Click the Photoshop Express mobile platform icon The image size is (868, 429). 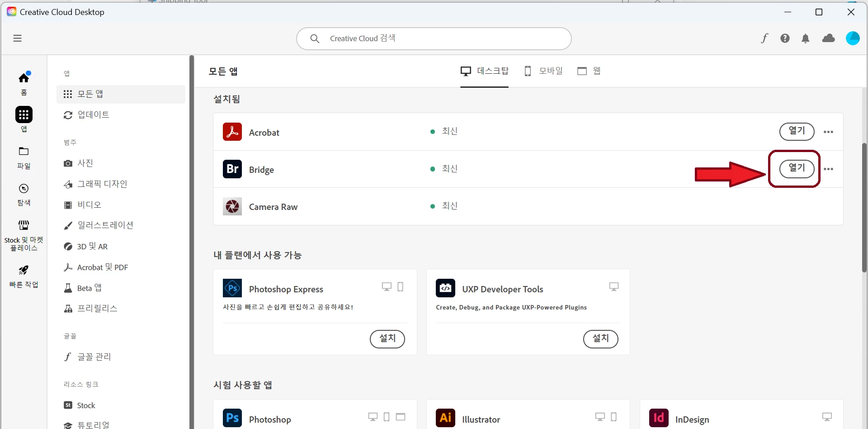click(x=401, y=287)
